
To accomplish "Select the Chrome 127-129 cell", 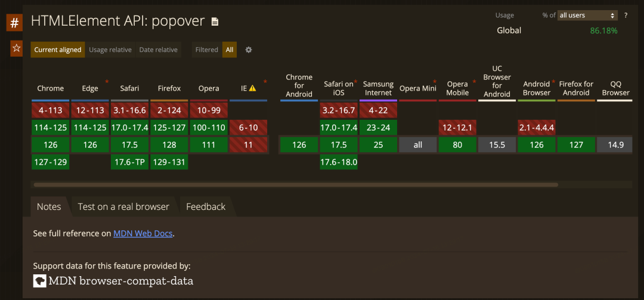I will [51, 162].
